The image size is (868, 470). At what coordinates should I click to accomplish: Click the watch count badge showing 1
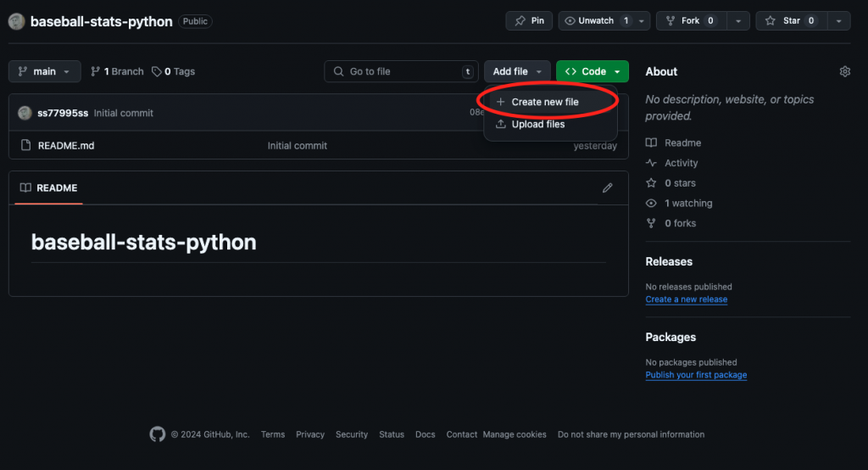tap(626, 20)
